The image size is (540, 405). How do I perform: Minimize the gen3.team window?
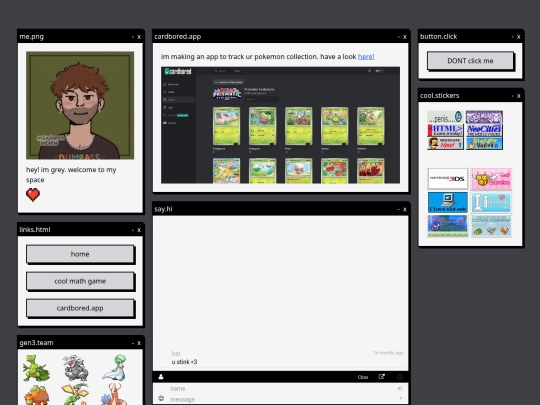click(133, 343)
